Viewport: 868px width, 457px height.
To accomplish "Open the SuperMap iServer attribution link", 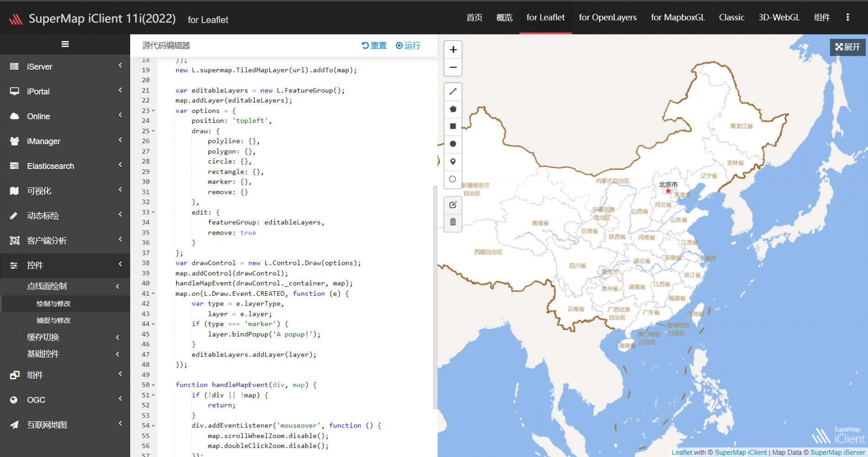I will [x=837, y=452].
